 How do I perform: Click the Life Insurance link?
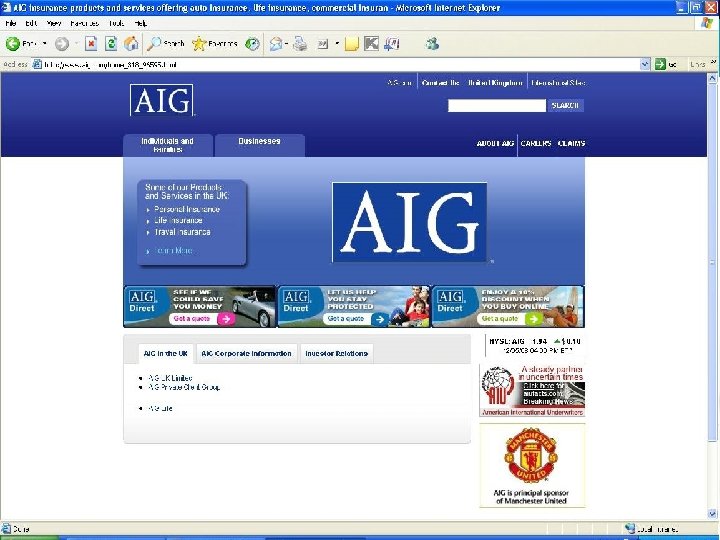(178, 220)
